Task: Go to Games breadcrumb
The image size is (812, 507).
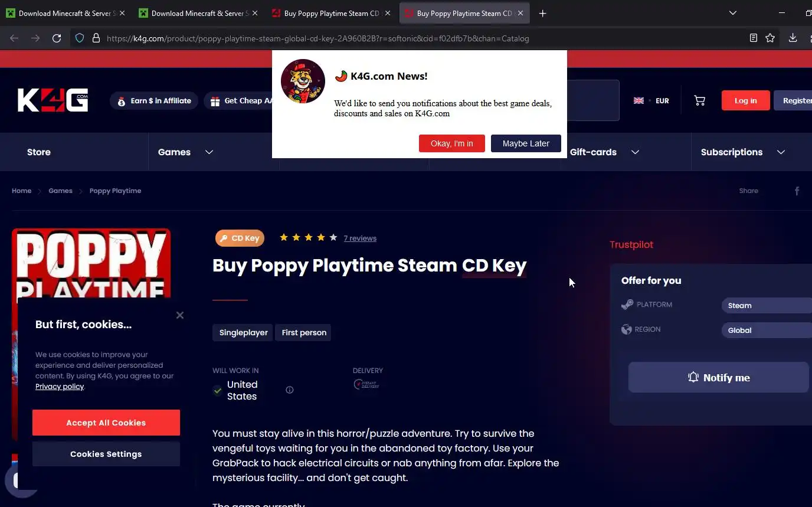Action: (x=60, y=191)
